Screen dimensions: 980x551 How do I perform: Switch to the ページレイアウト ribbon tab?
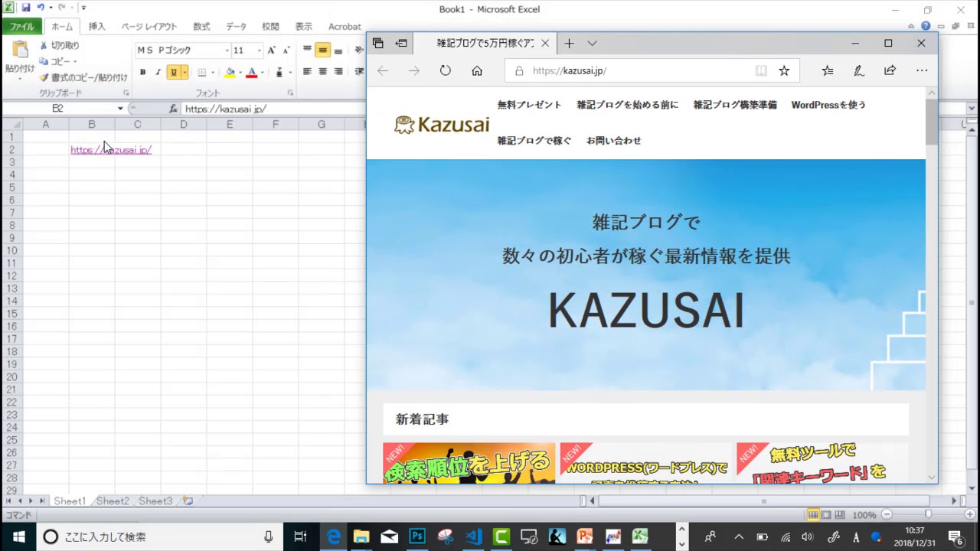coord(149,26)
